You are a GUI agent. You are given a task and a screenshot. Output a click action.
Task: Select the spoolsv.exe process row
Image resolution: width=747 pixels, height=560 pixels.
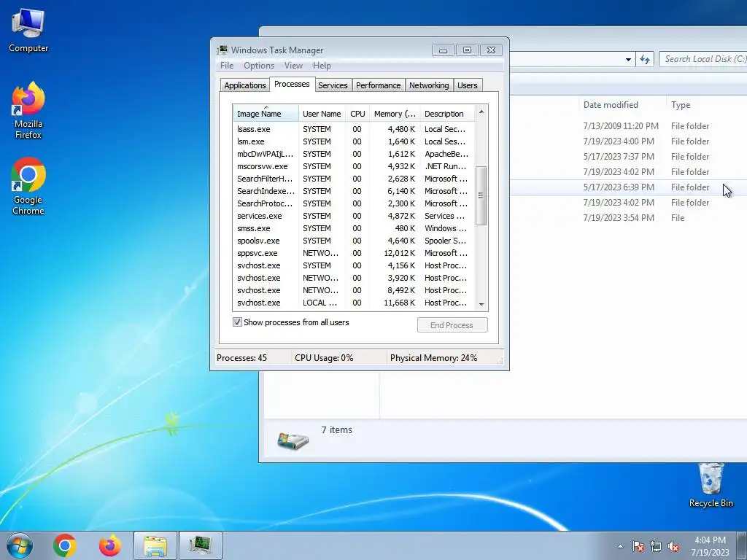354,241
